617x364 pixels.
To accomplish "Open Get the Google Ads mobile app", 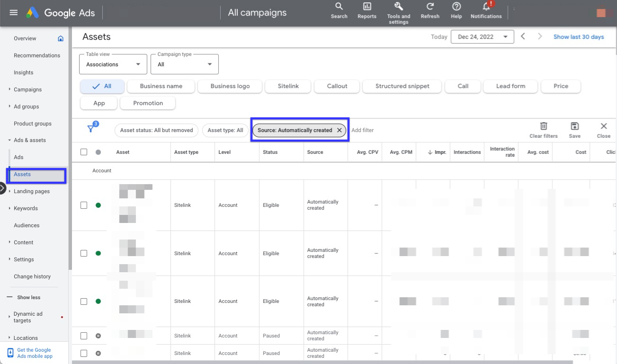I will coord(35,353).
